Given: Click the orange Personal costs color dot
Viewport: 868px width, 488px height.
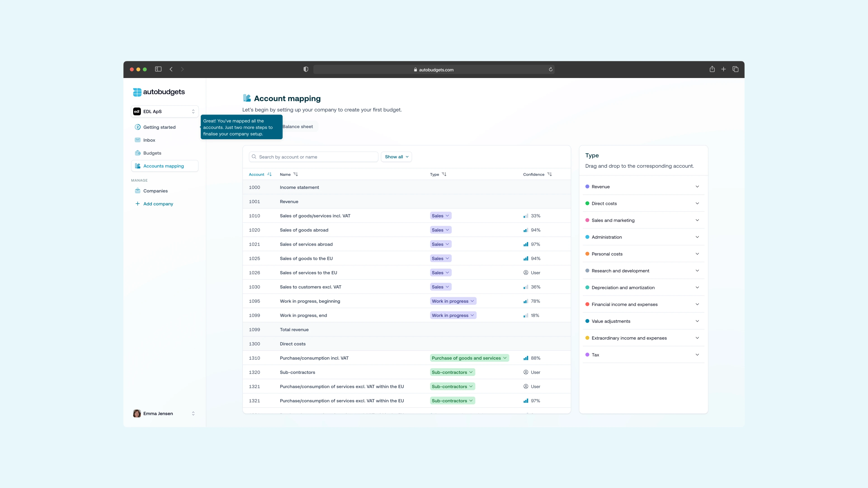Looking at the screenshot, I should [x=587, y=254].
